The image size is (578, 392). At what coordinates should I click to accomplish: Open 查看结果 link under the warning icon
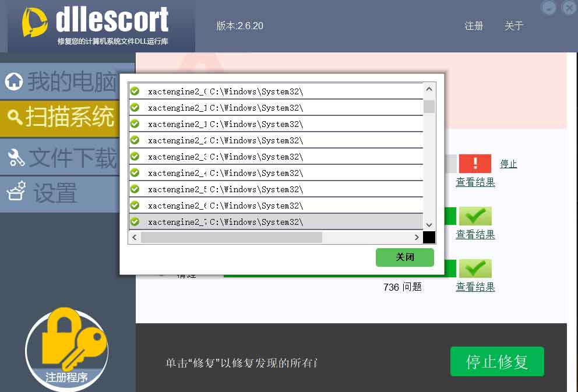[x=475, y=182]
